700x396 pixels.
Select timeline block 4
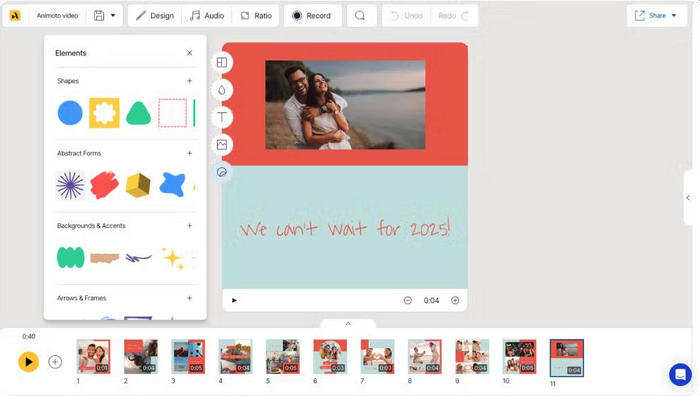tap(235, 356)
